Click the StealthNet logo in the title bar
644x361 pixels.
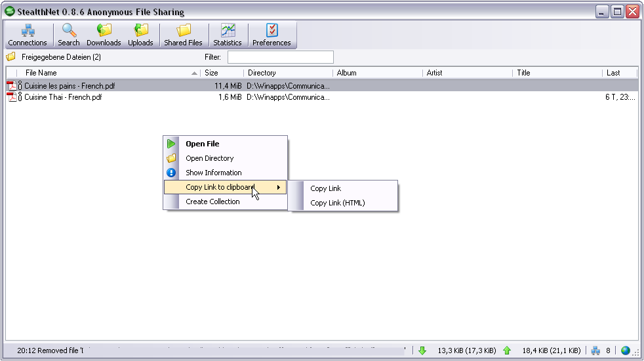pos(9,12)
